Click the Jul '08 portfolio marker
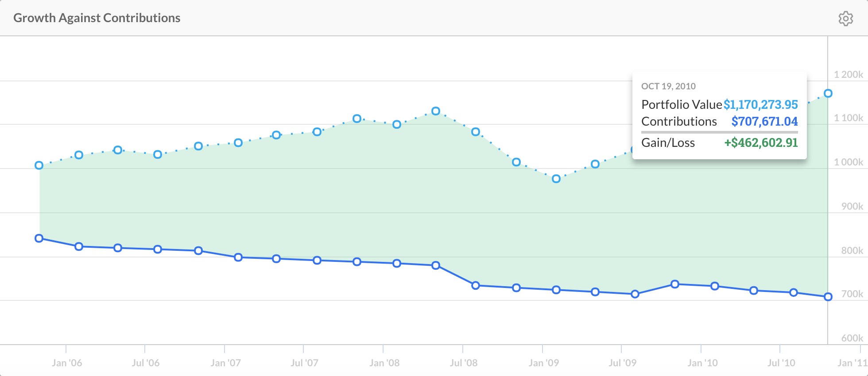 pos(476,131)
